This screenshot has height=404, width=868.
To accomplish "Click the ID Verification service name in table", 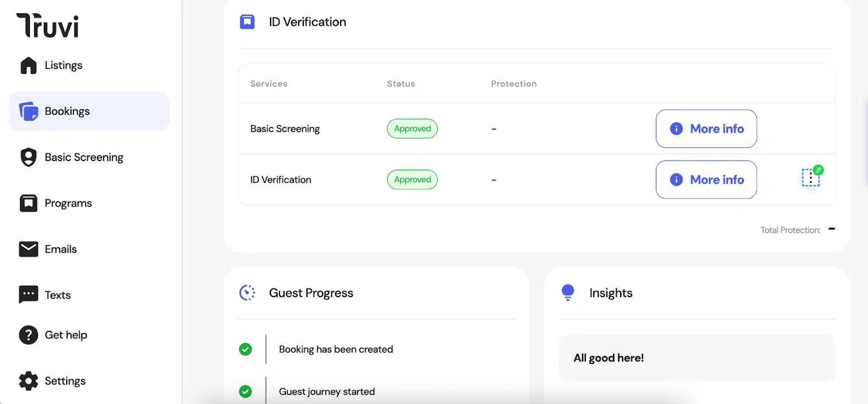I will 280,179.
